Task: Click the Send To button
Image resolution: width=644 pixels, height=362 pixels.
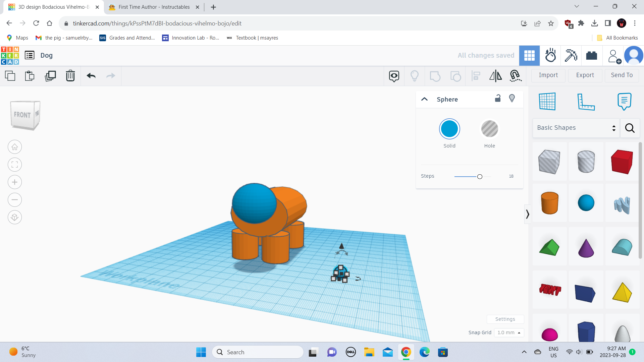Action: click(x=622, y=75)
